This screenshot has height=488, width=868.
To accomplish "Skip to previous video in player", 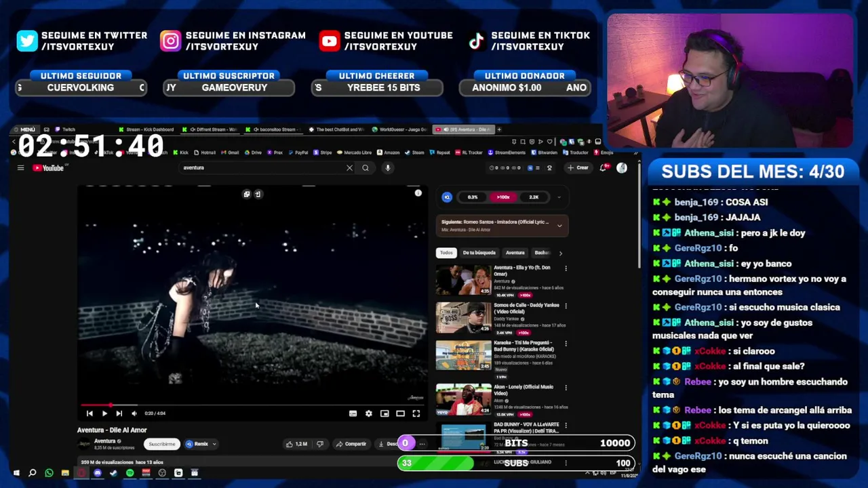I will (x=90, y=413).
